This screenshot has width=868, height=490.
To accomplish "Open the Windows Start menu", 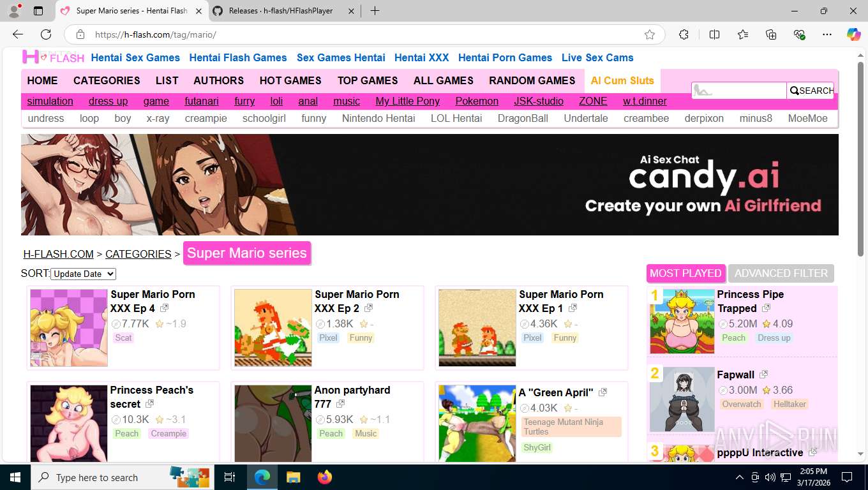I will tap(15, 477).
